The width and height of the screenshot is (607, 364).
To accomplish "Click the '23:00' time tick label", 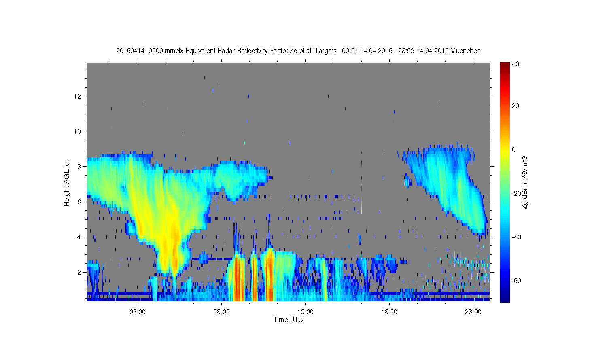I will click(473, 312).
